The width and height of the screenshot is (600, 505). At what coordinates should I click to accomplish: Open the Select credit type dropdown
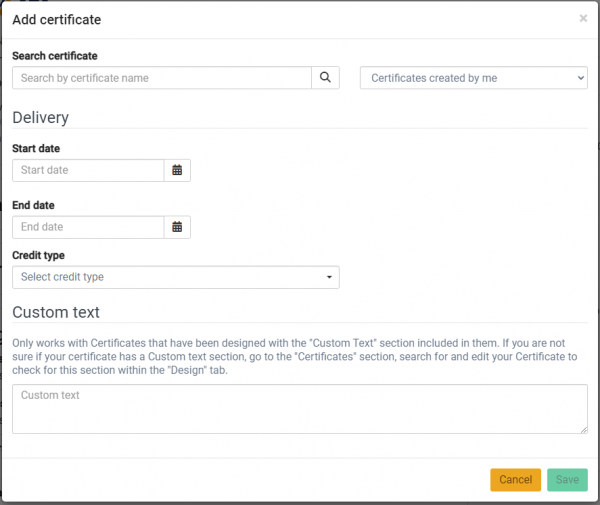(x=175, y=277)
